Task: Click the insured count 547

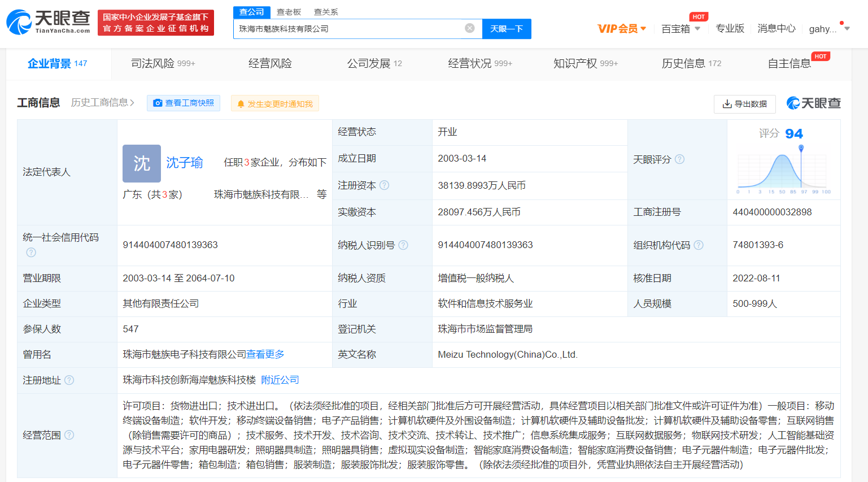Action: click(130, 329)
